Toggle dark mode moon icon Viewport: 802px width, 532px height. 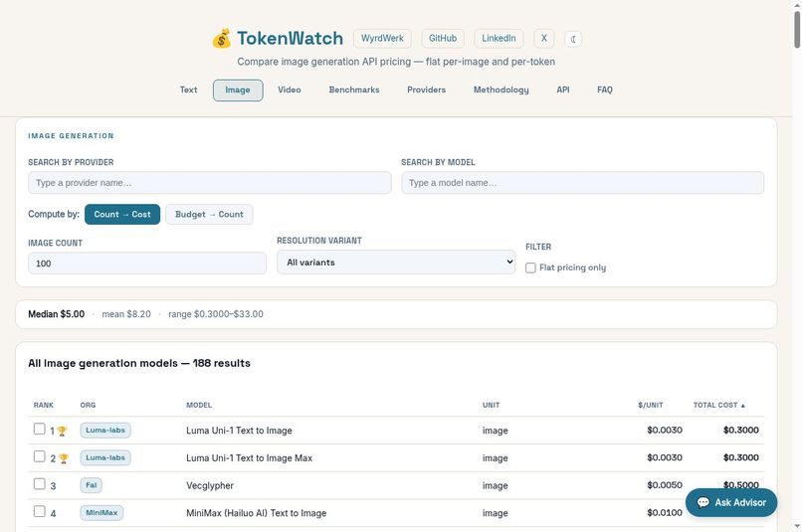[x=573, y=39]
